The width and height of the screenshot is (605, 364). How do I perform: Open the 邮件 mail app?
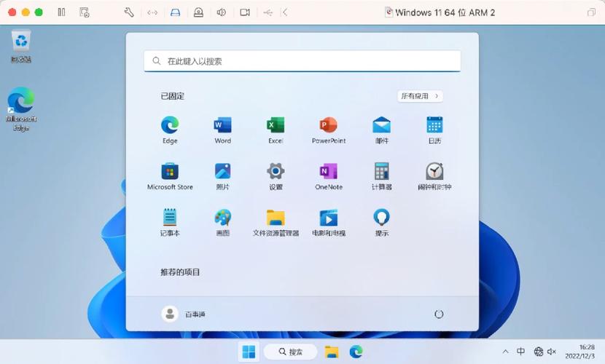(382, 130)
